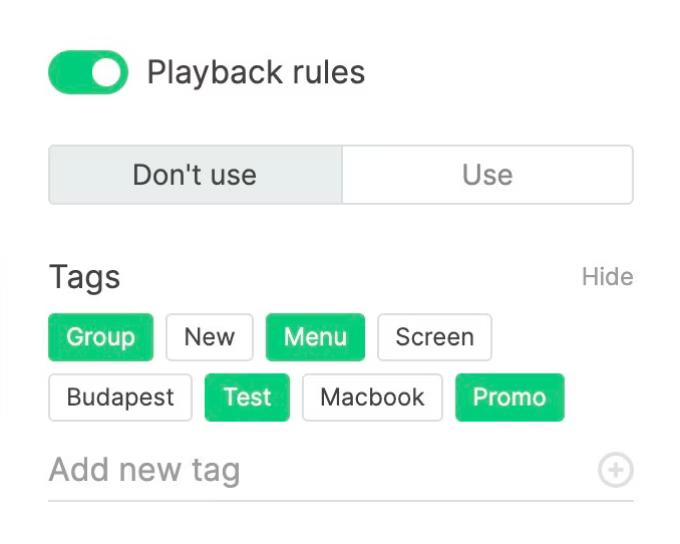This screenshot has height=544, width=680.
Task: Click the white knob of green switch
Action: click(107, 72)
